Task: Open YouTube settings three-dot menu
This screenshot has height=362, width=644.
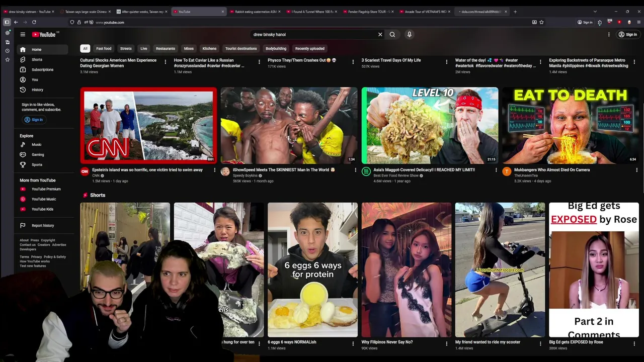Action: coord(609,34)
